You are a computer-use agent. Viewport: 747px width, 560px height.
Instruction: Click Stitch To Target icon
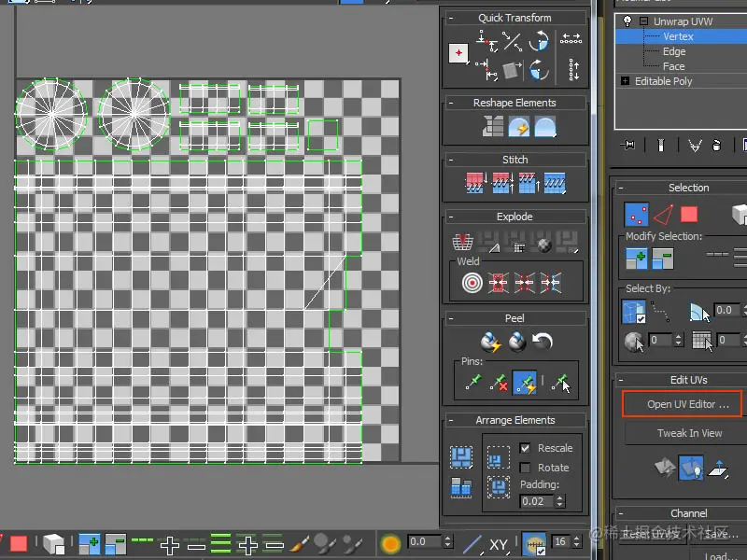pyautogui.click(x=475, y=183)
